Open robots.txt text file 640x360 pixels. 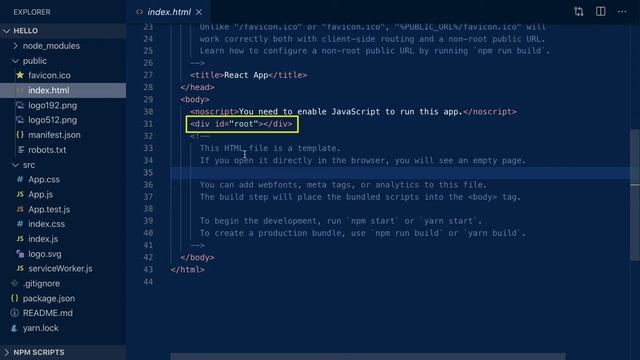point(63,150)
